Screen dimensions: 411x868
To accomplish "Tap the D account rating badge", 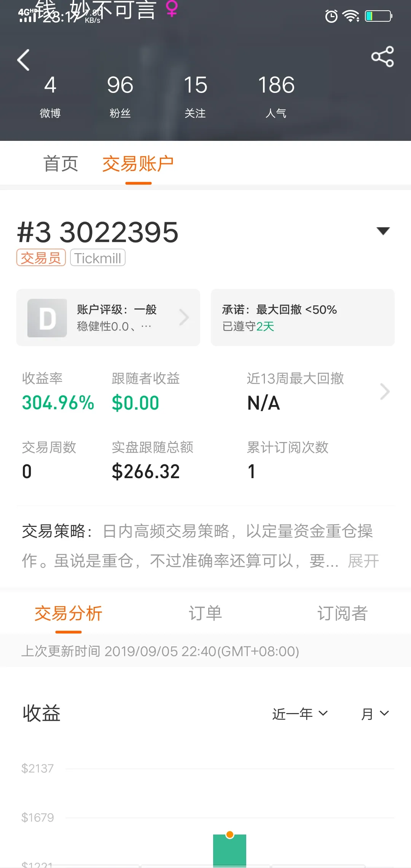I will (x=47, y=318).
